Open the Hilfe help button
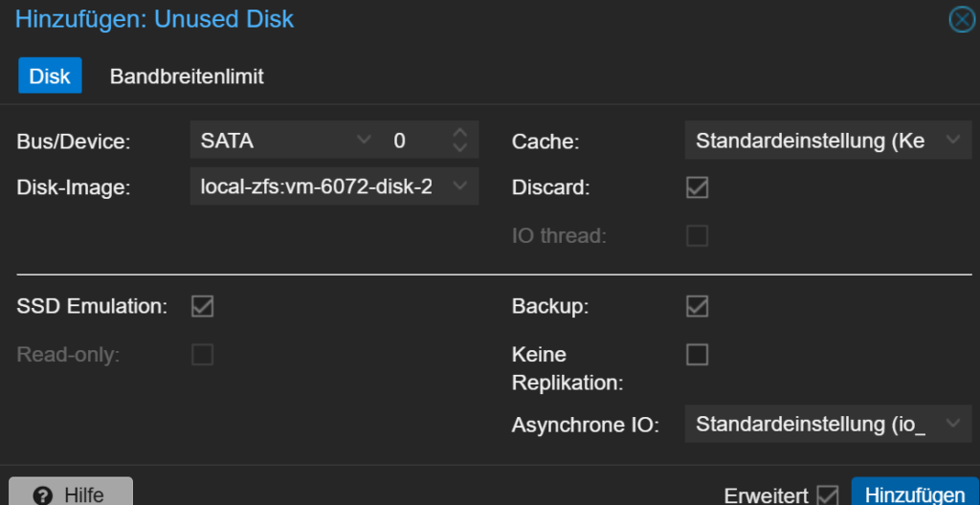This screenshot has width=980, height=505. click(x=71, y=493)
